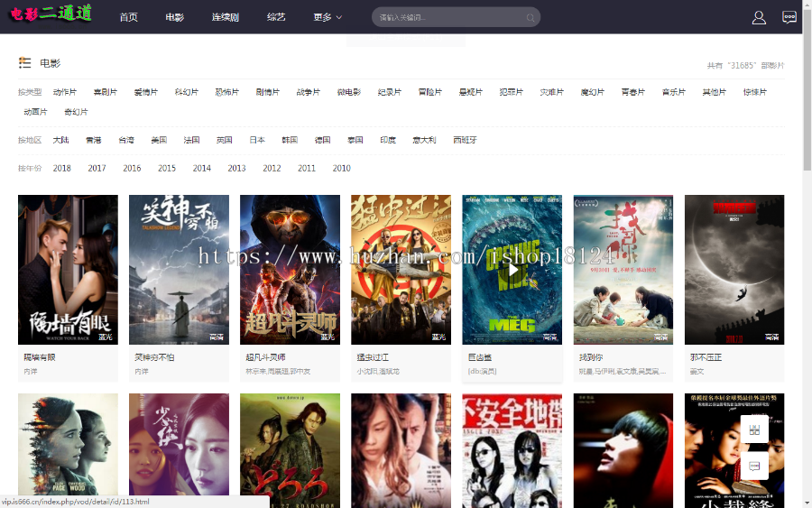Filter by region 印度
This screenshot has width=812, height=508.
click(388, 141)
